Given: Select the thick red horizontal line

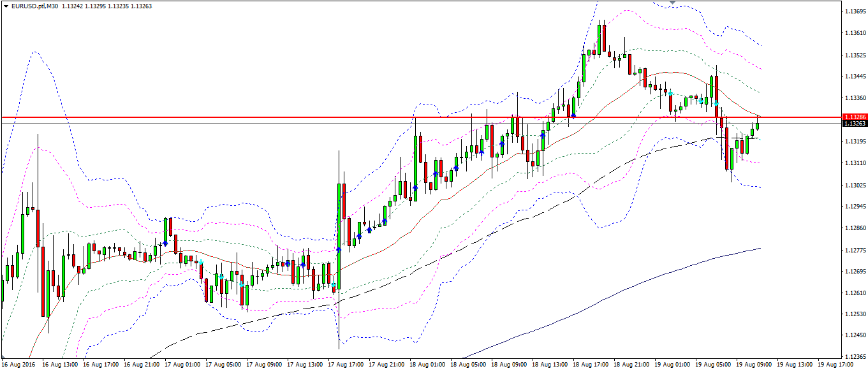Looking at the screenshot, I should coord(421,117).
